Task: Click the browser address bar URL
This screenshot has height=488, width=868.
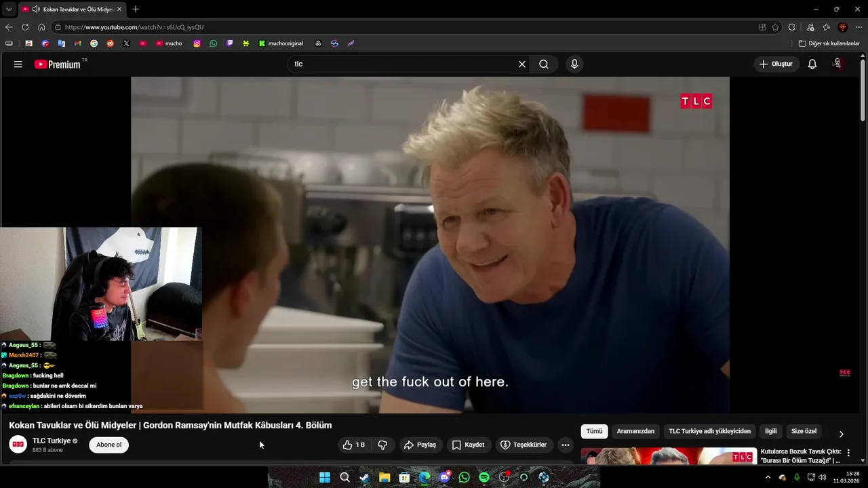Action: [134, 27]
